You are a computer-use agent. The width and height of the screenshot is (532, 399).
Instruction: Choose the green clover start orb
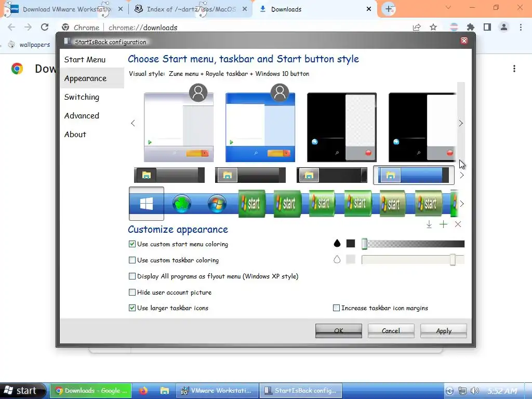[x=182, y=204]
